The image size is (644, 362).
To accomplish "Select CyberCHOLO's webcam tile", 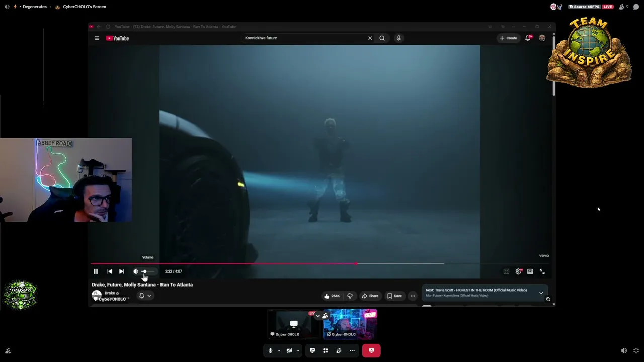I will tap(350, 324).
